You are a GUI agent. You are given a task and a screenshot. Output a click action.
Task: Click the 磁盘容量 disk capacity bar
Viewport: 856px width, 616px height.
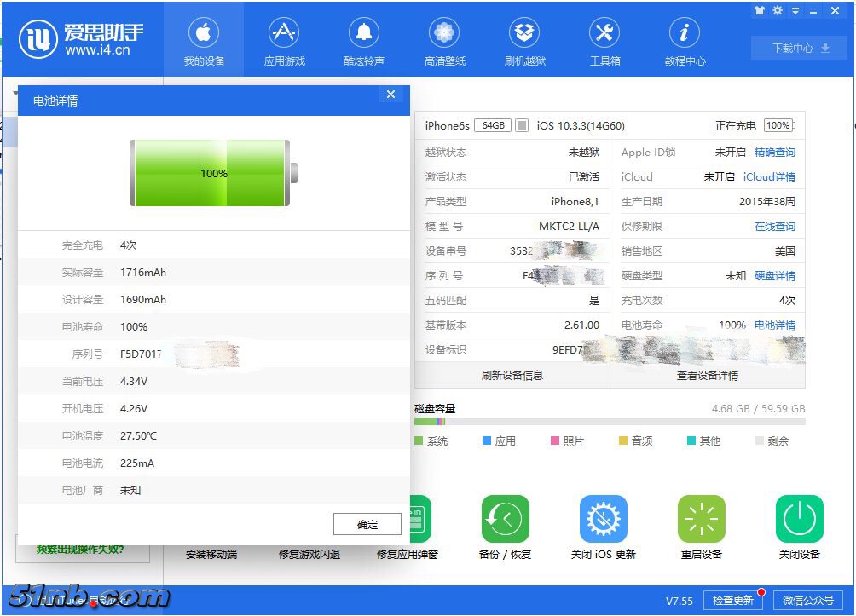[609, 422]
